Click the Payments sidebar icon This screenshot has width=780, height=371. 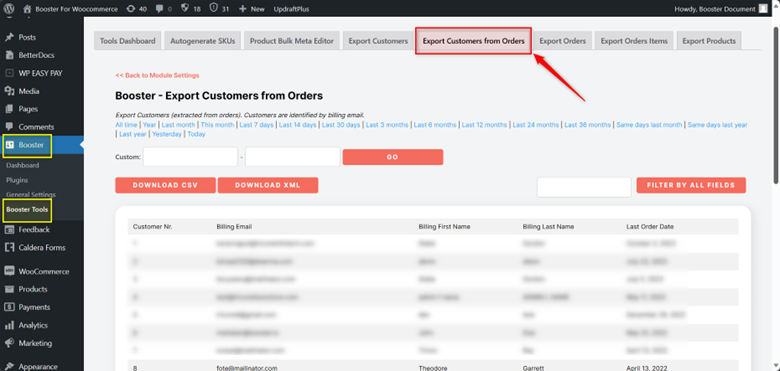(9, 307)
